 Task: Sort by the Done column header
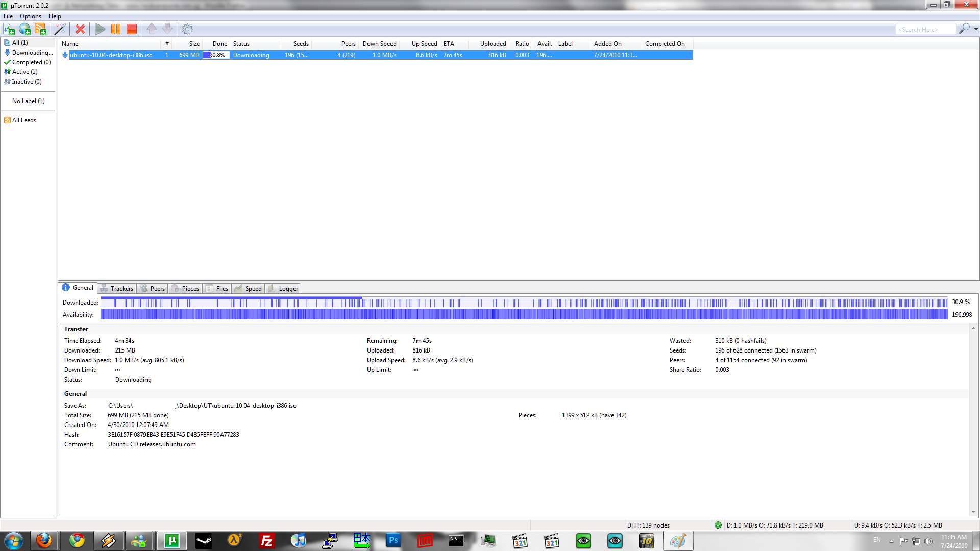(216, 44)
